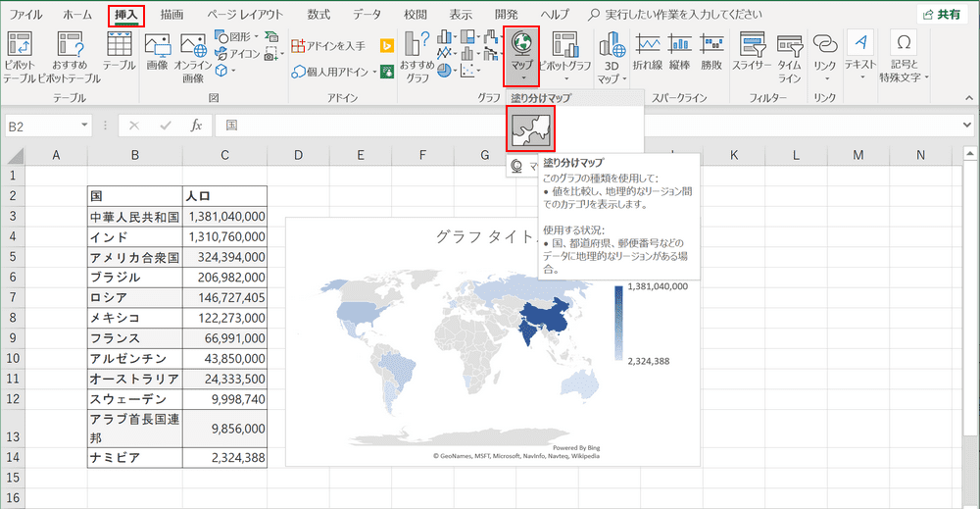Click the Select All corner triangle
The height and width of the screenshot is (509, 980).
click(13, 155)
